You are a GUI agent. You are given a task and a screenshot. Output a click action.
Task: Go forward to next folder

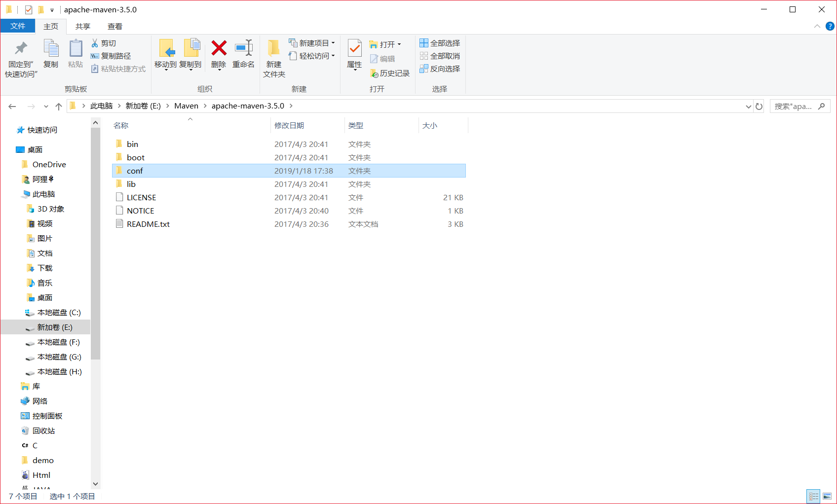pos(31,107)
